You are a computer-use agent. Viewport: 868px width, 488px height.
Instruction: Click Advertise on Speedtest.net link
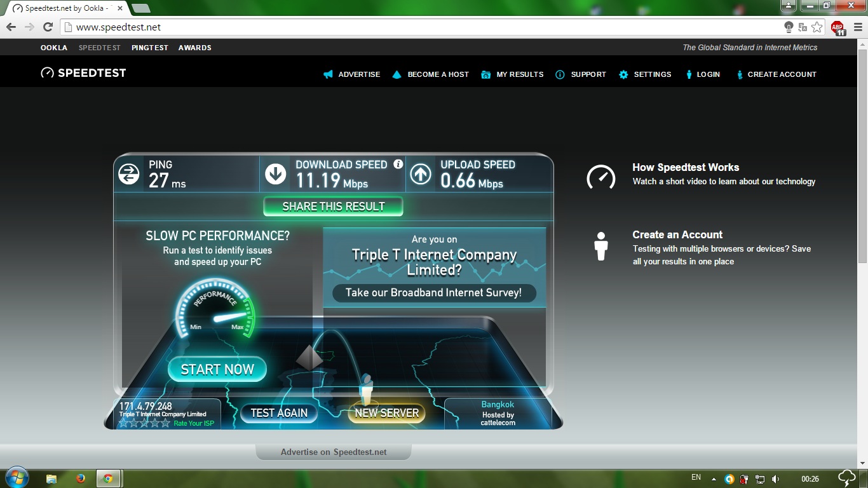click(x=334, y=452)
